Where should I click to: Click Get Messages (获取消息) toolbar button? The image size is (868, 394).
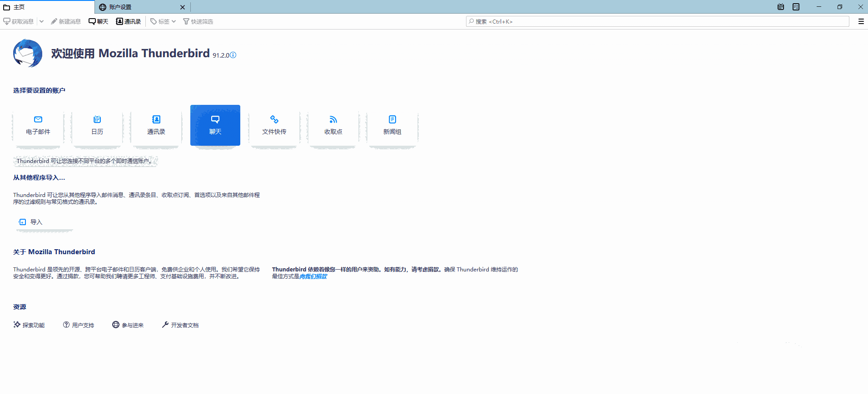click(x=19, y=21)
